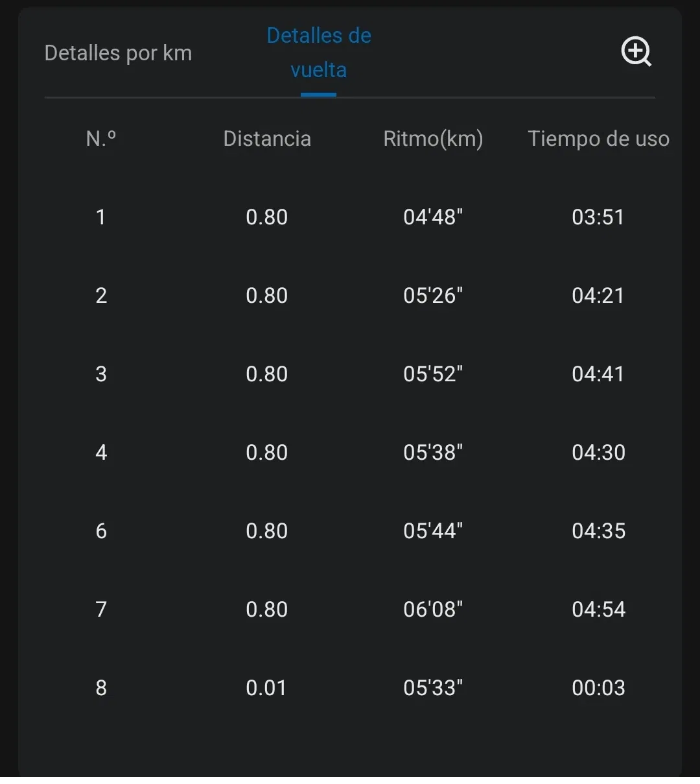Select lap number 6 row
Screen dimensions: 700x784
coord(101,531)
